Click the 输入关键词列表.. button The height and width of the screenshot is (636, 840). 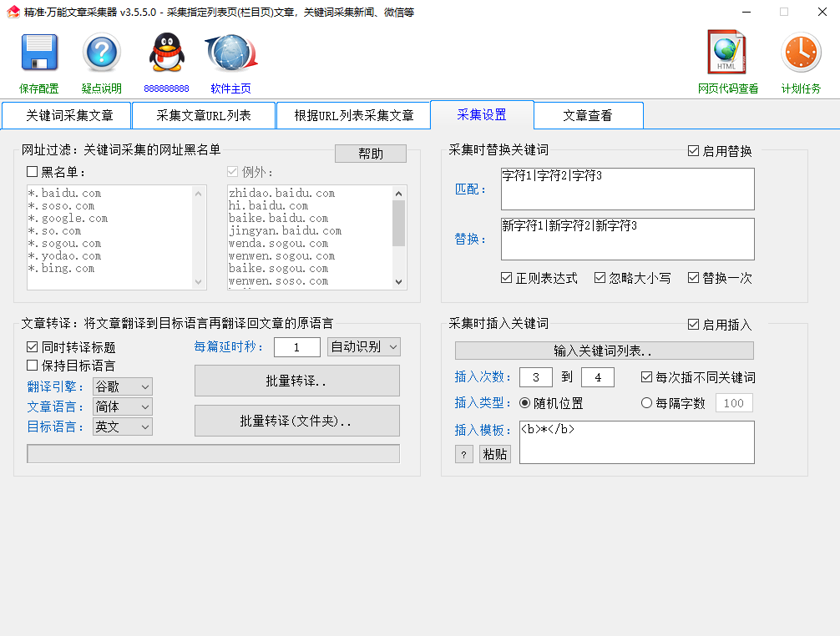pyautogui.click(x=604, y=351)
